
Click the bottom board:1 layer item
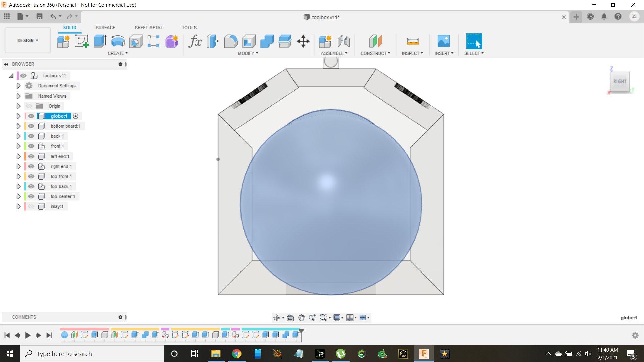click(x=65, y=126)
